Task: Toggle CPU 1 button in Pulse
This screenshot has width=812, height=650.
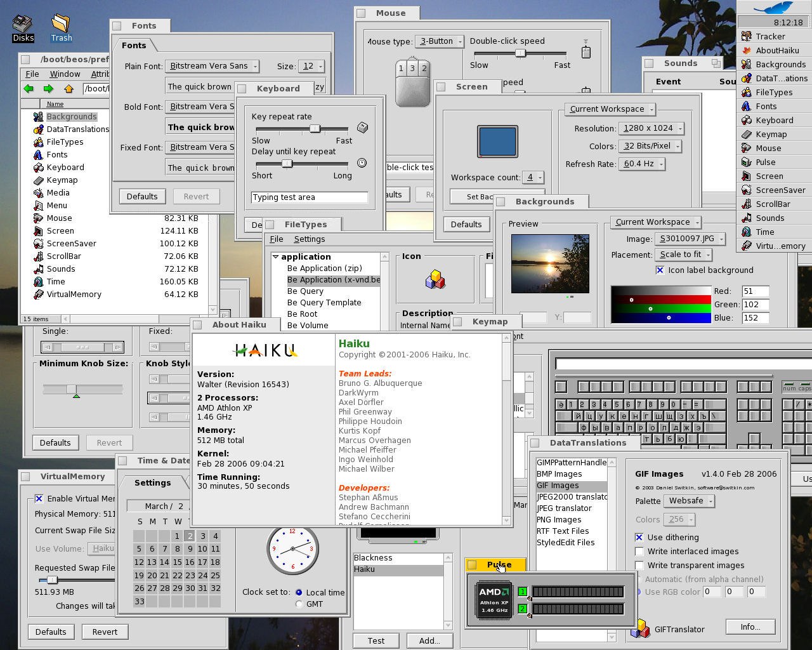Action: 523,592
